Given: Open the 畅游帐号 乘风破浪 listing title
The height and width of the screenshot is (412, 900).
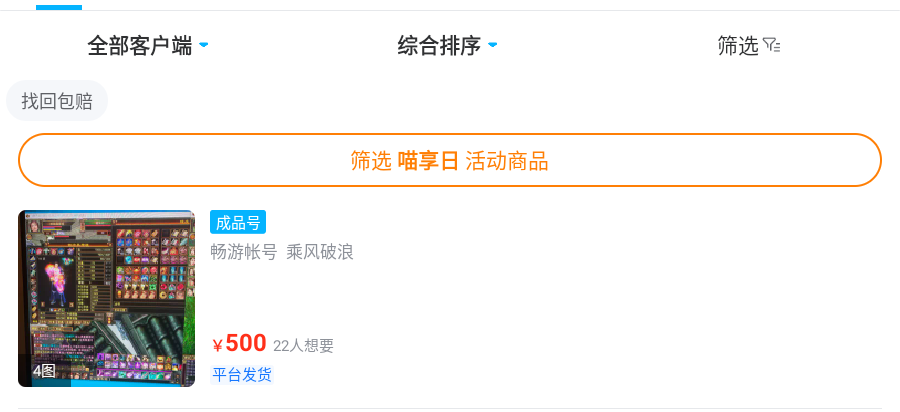Looking at the screenshot, I should [281, 252].
